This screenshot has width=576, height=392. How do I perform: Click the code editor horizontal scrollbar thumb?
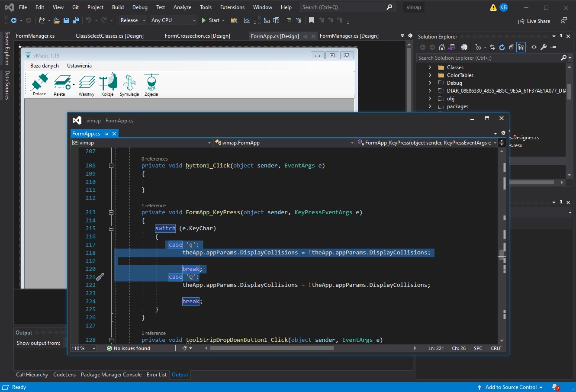point(272,348)
